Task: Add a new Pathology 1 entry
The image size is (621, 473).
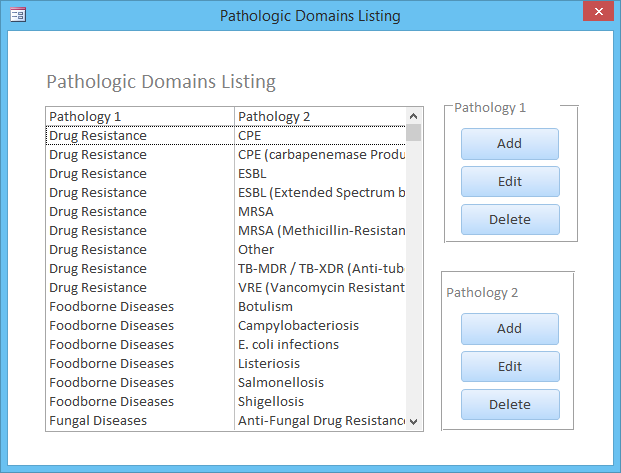Action: click(x=510, y=144)
